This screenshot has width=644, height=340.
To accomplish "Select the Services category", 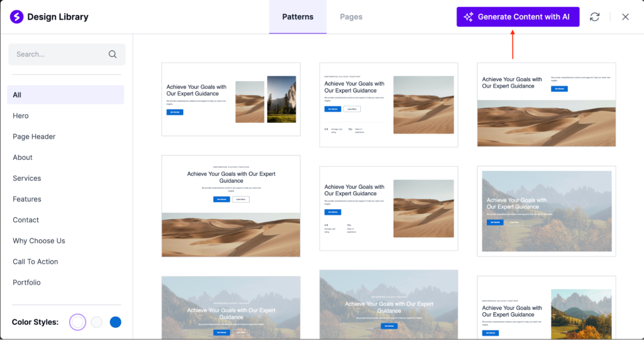I will [x=26, y=178].
